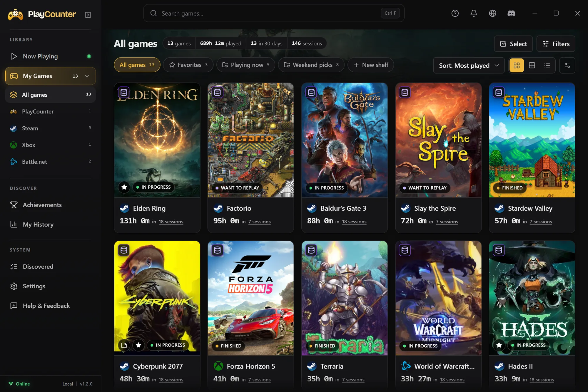Add a New shelf

pos(371,65)
